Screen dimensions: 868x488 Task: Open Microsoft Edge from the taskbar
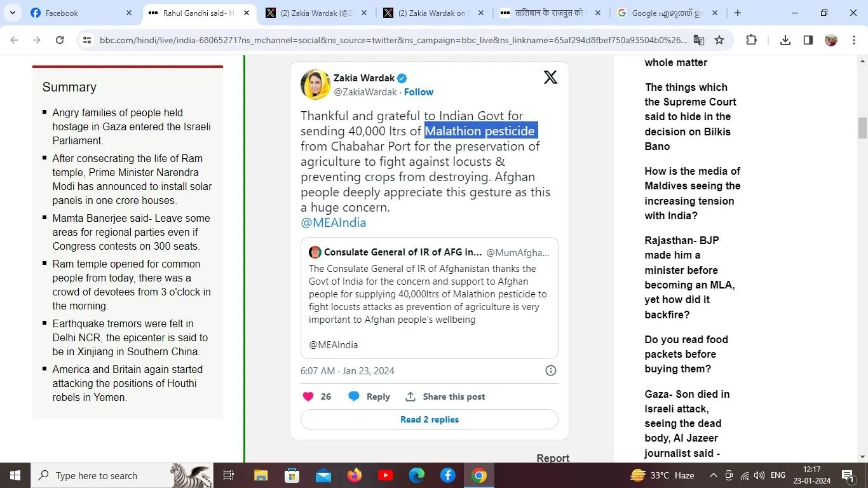[x=416, y=475]
